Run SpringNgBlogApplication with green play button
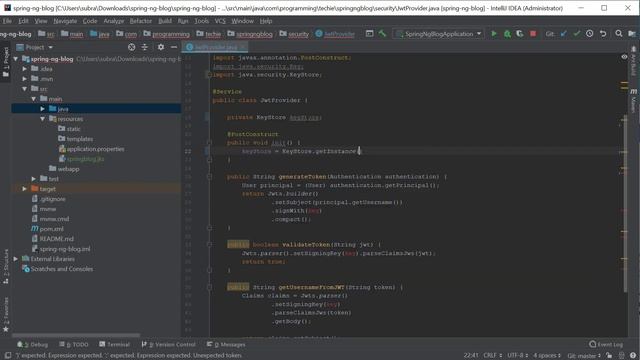Viewport: 640px width, 360px height. tap(494, 34)
